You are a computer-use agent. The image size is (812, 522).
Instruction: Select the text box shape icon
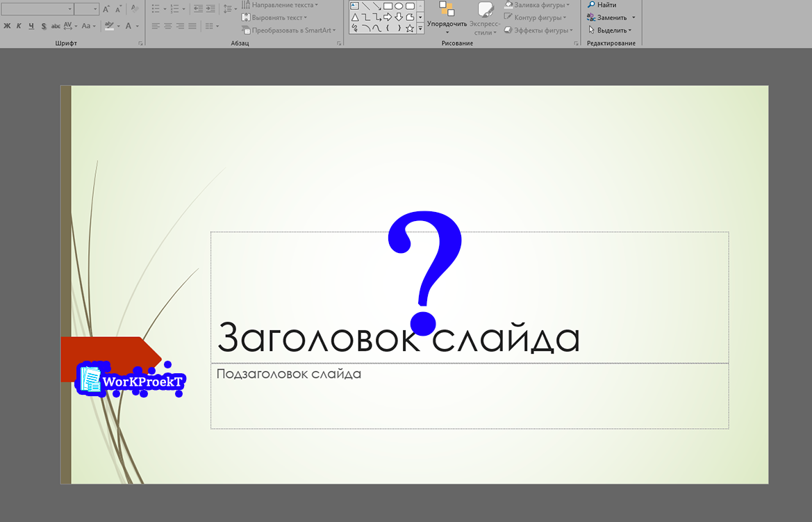pos(354,6)
